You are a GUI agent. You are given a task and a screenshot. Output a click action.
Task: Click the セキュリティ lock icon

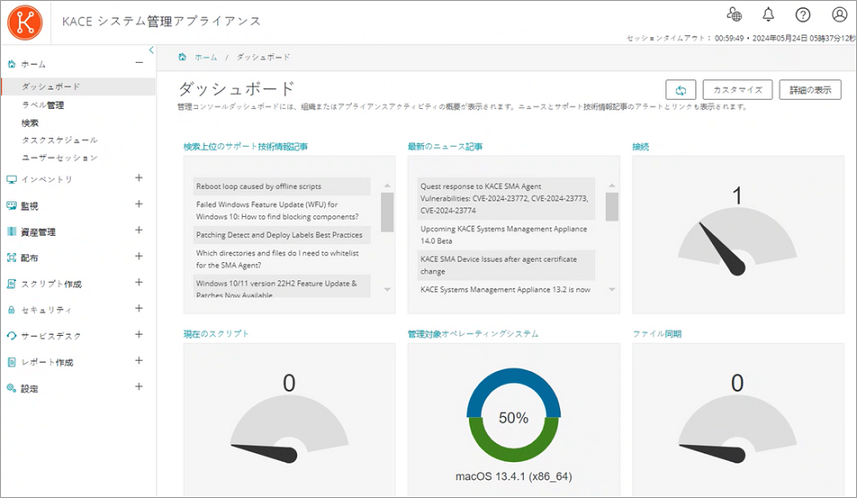11,310
